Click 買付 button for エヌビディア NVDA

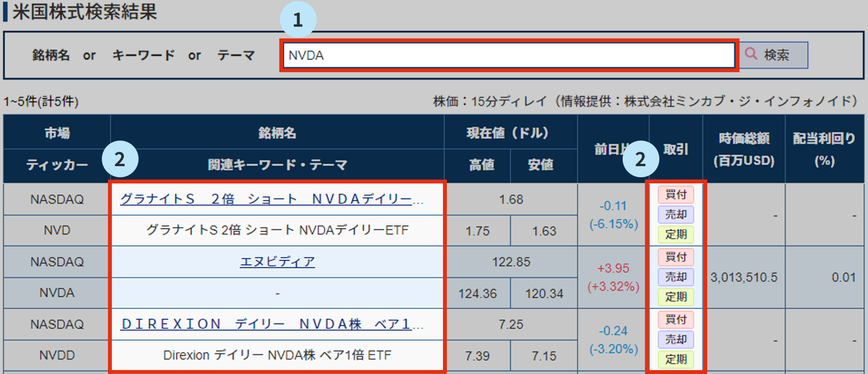pos(676,257)
